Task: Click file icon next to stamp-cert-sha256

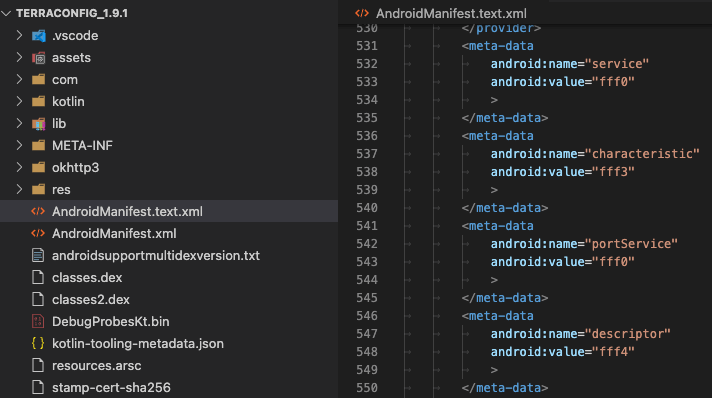Action: [38, 388]
